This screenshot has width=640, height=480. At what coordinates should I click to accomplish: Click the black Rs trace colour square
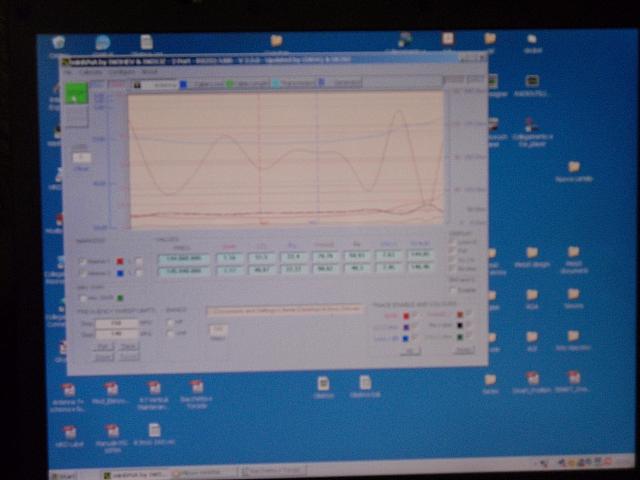(x=460, y=326)
